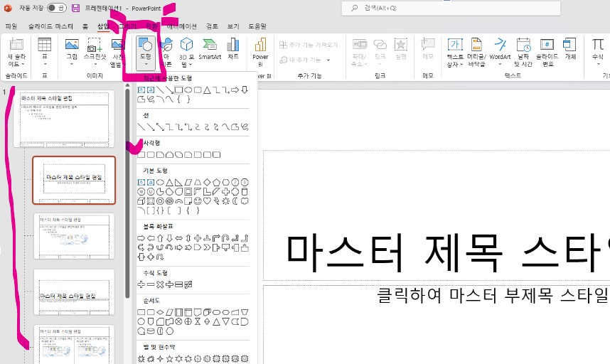Choose the left block arrow in 블록 화살표

(151, 238)
